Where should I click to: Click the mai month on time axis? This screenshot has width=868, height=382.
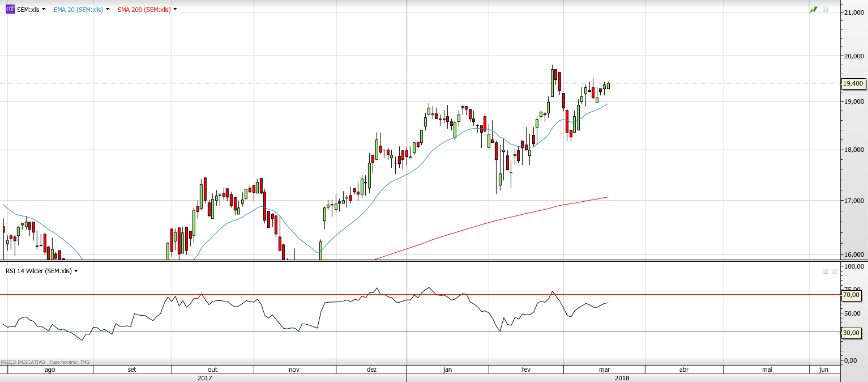(767, 370)
